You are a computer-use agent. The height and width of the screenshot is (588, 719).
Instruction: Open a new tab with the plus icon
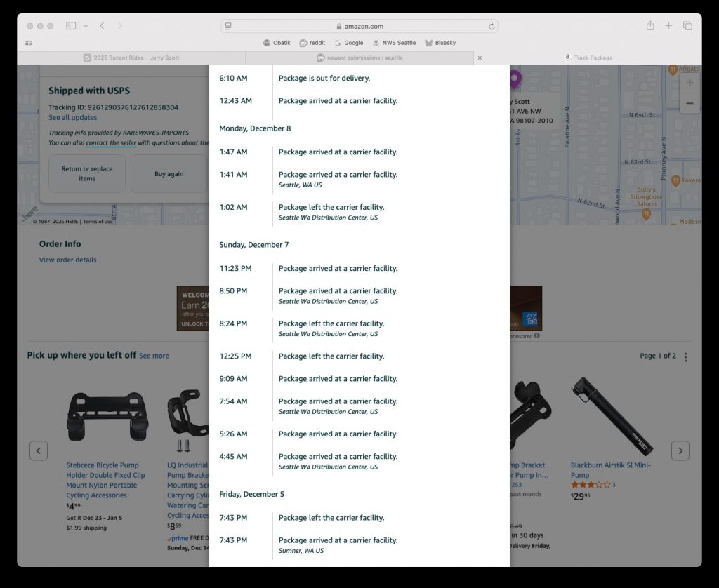coord(668,26)
